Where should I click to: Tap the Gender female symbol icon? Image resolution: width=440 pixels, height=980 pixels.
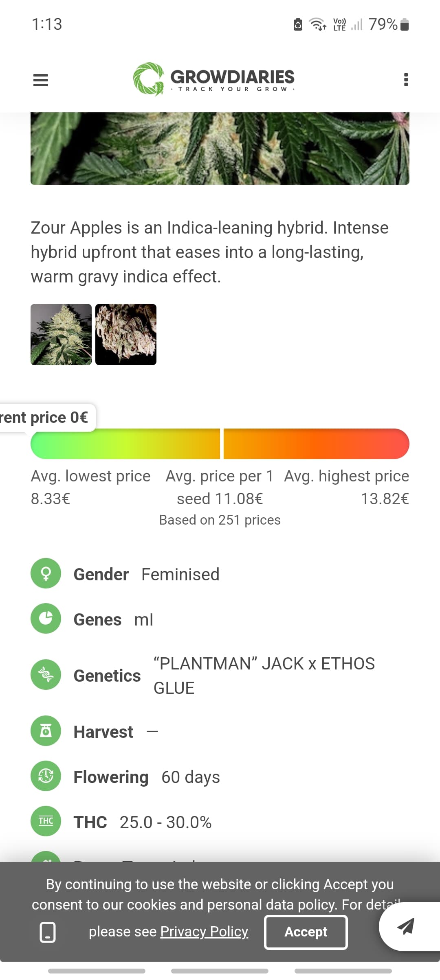pos(46,573)
